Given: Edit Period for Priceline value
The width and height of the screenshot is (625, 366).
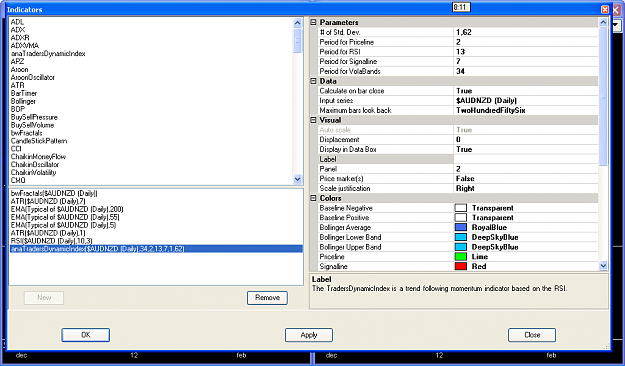Looking at the screenshot, I should point(526,42).
